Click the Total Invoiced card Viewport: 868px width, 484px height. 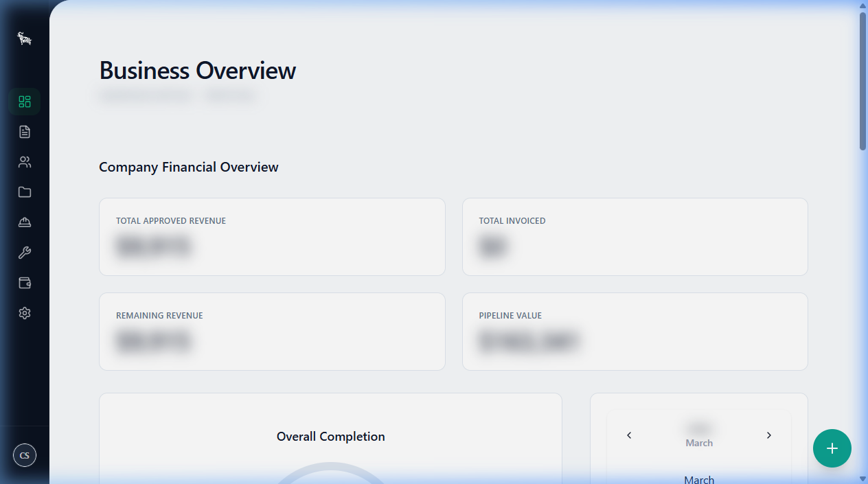point(635,237)
